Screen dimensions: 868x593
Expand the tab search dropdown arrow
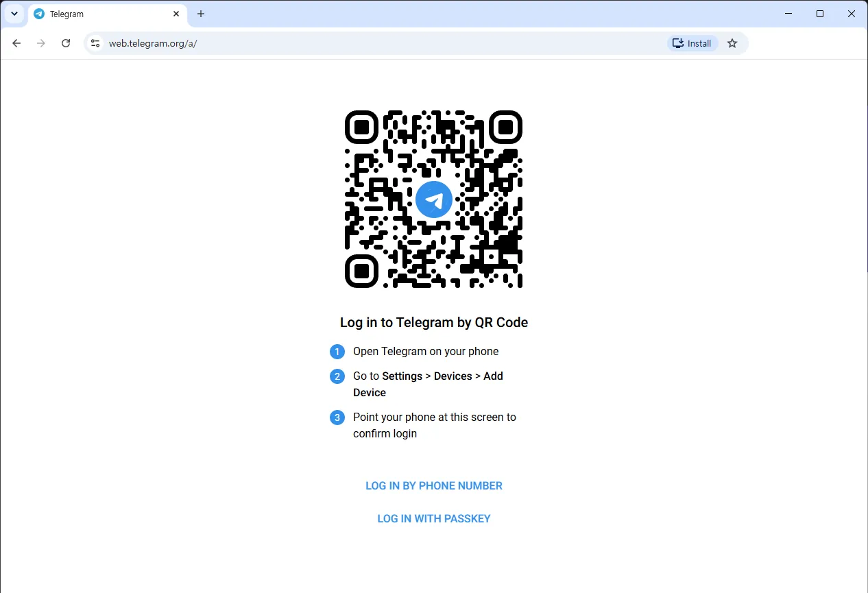14,14
